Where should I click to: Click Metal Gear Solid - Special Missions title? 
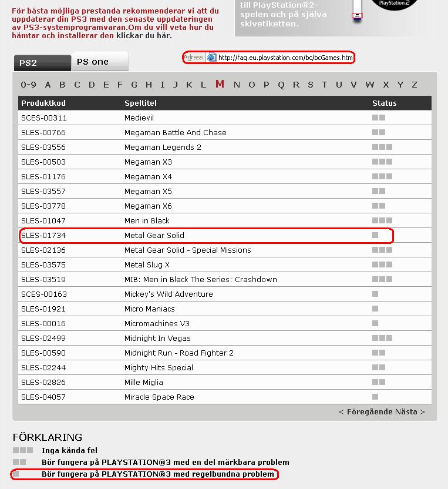187,250
